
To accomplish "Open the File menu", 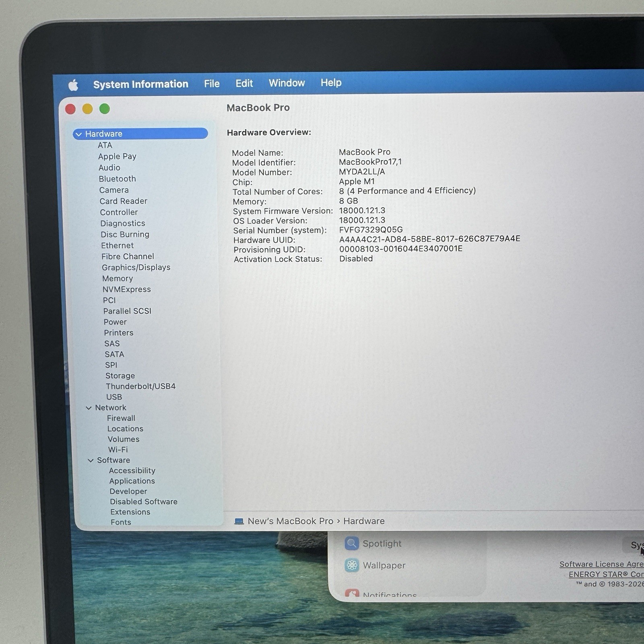I will (212, 84).
